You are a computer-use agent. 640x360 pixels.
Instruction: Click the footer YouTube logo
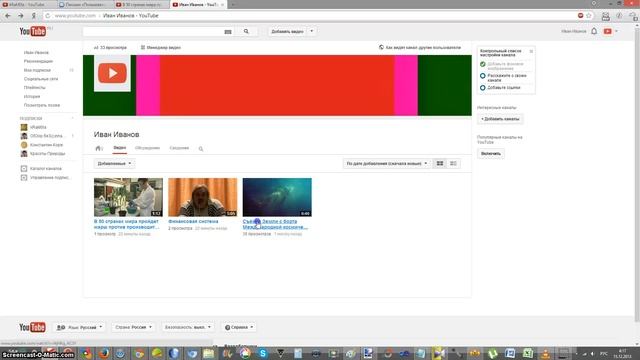(x=32, y=327)
